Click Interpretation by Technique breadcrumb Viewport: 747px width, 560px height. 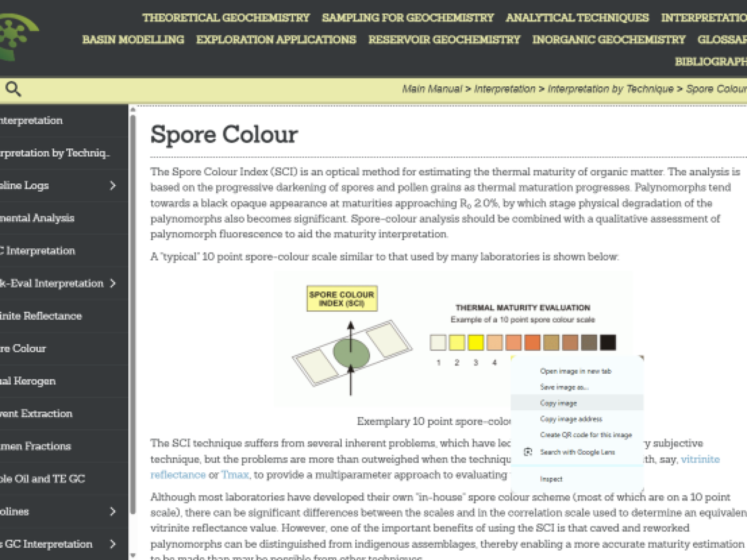click(610, 89)
